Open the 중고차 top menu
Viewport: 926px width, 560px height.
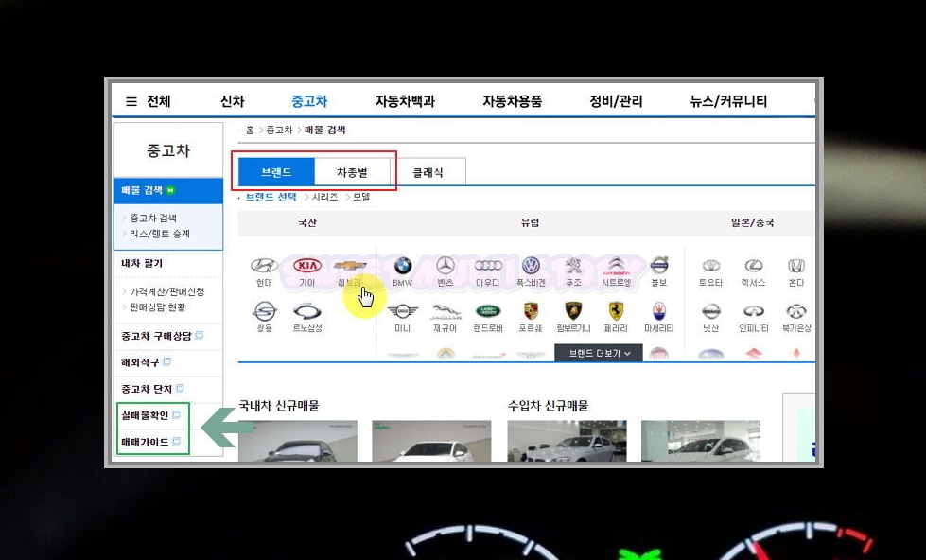pos(309,101)
